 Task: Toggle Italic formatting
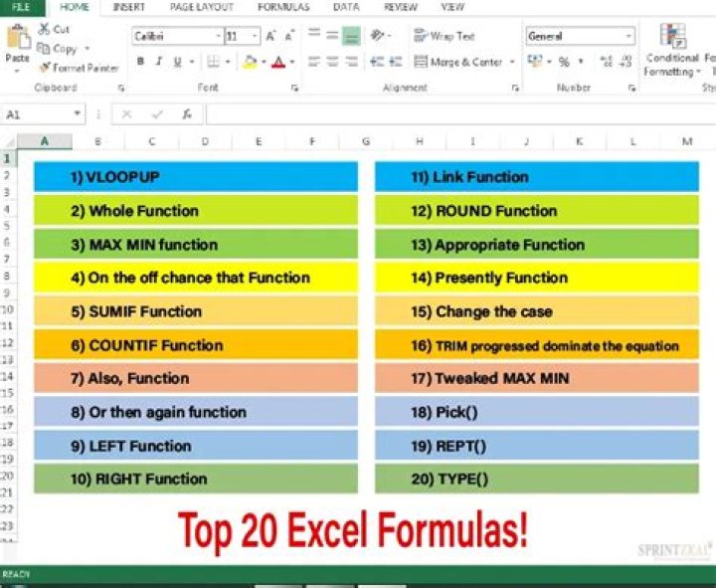pyautogui.click(x=159, y=62)
